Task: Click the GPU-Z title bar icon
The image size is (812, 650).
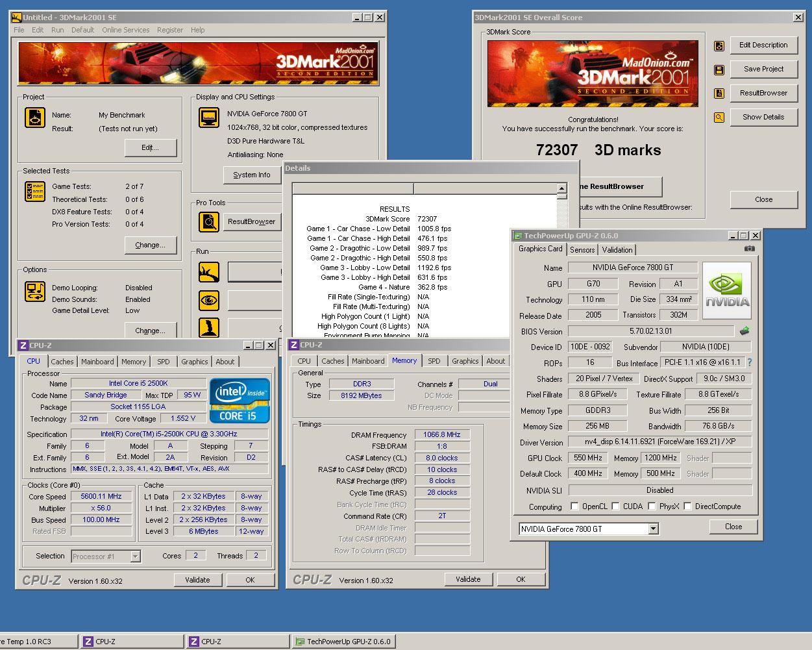Action: coord(518,236)
